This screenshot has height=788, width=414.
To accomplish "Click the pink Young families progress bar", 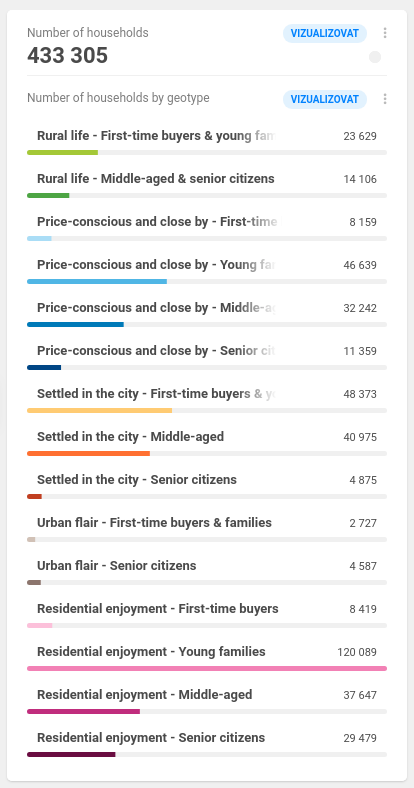I will [207, 668].
